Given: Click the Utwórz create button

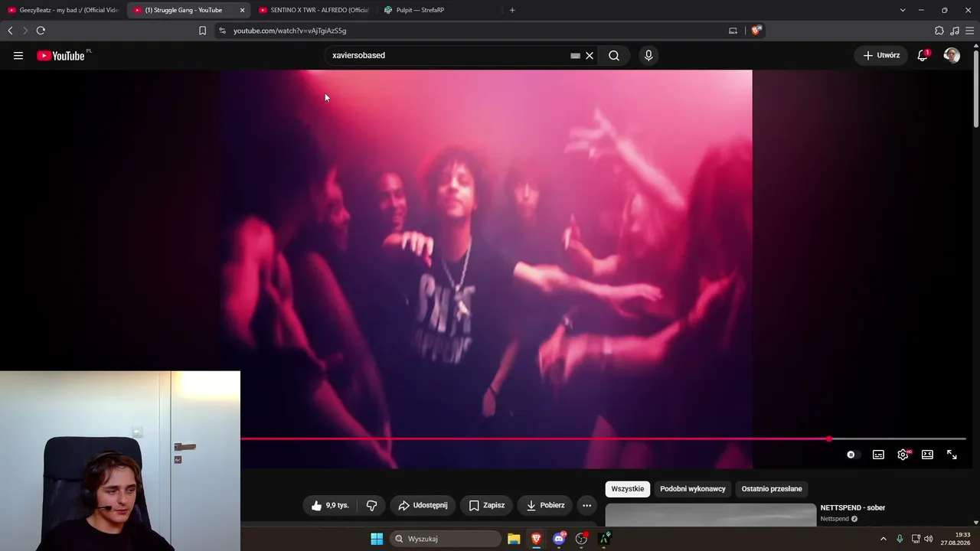Looking at the screenshot, I should click(x=881, y=56).
